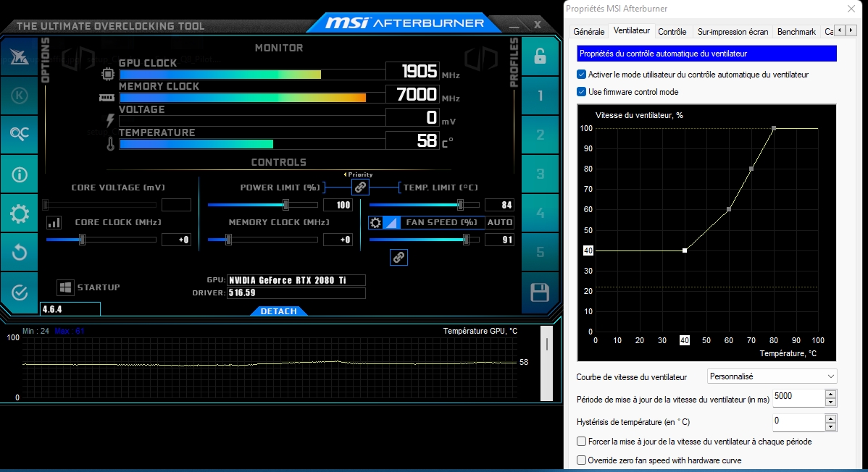Click the driver version 516.59 text

click(x=242, y=292)
